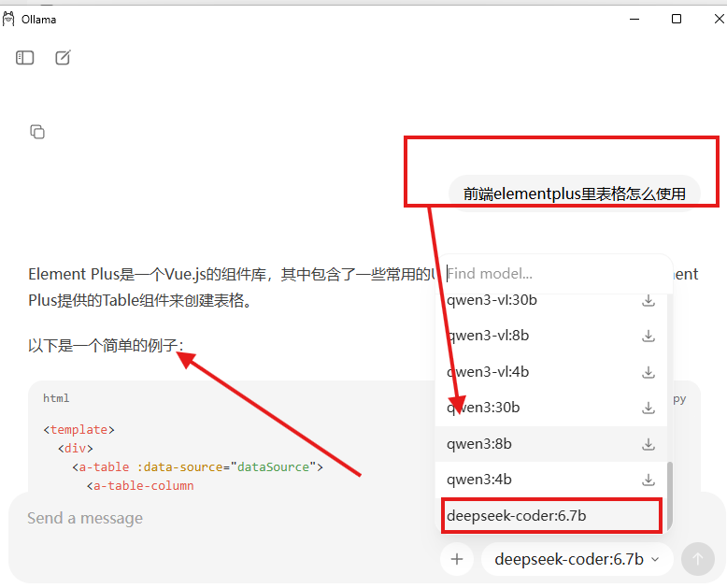727x588 pixels.
Task: Click the model list scrollbar thumb
Action: point(669,496)
